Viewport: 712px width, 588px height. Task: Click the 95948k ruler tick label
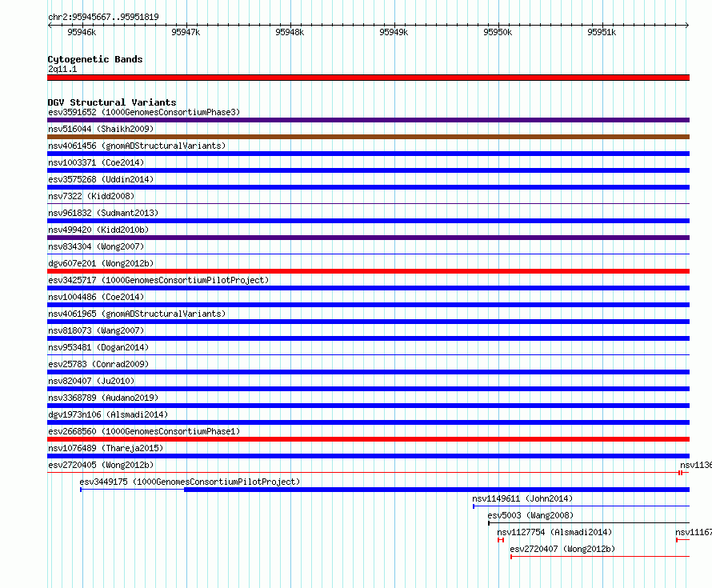click(x=290, y=32)
